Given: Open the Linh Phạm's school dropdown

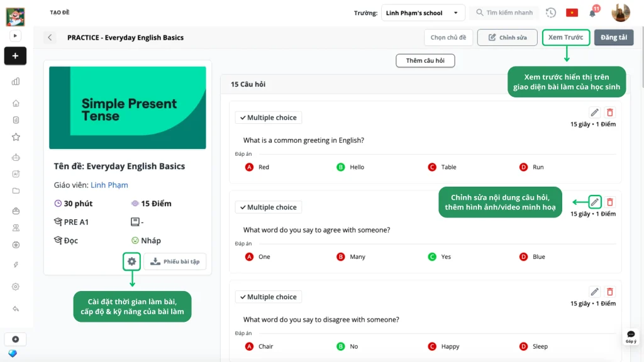Looking at the screenshot, I should (423, 13).
